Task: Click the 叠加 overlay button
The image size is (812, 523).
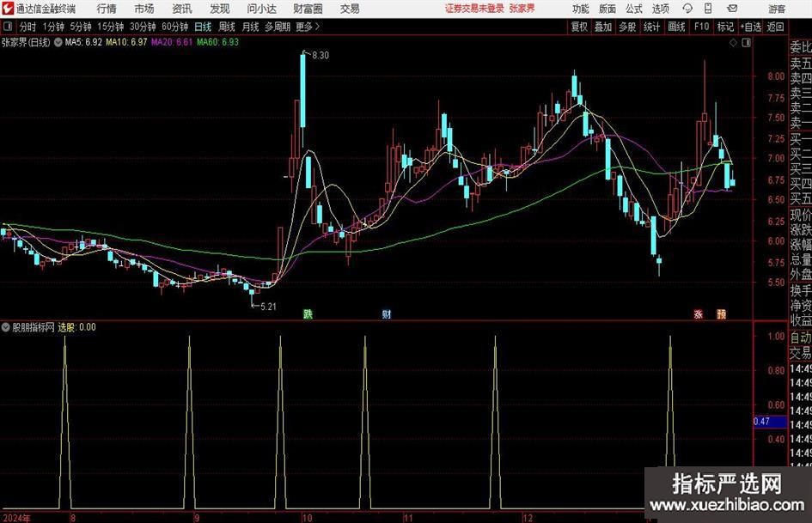Action: (603, 27)
